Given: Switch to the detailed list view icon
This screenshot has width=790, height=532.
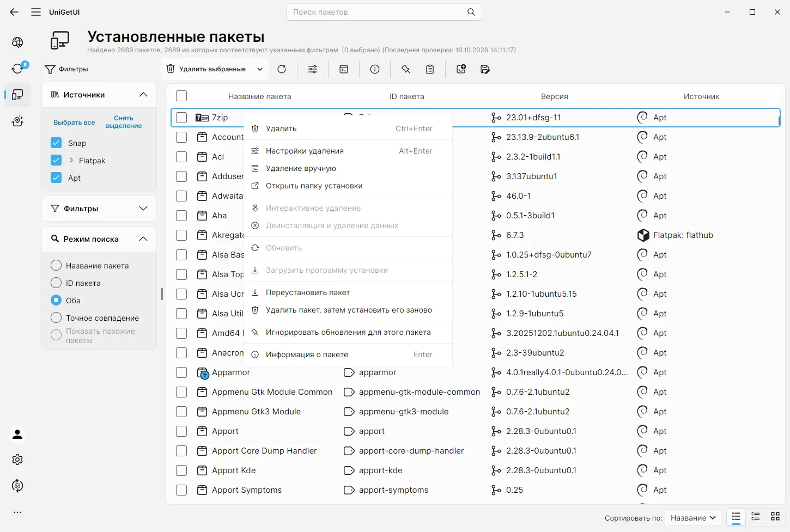Looking at the screenshot, I should point(756,517).
